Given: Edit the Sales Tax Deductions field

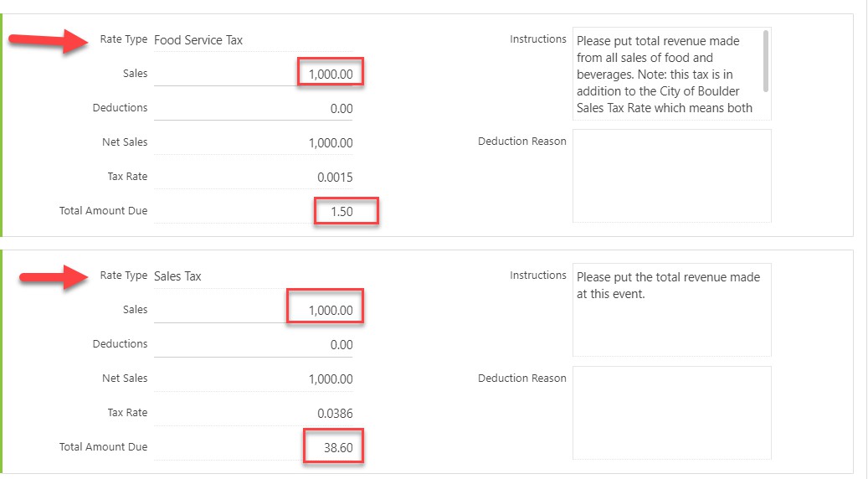Looking at the screenshot, I should click(254, 344).
